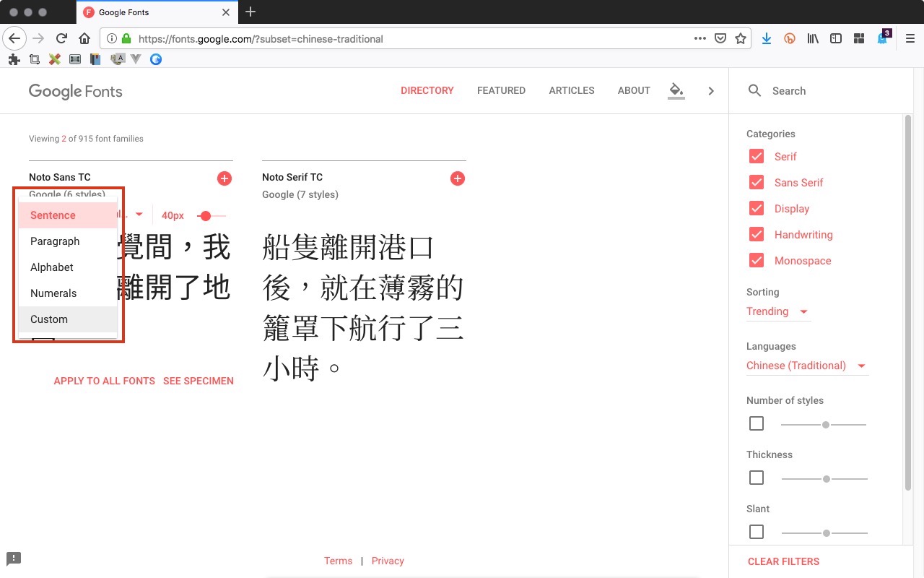Image resolution: width=924 pixels, height=578 pixels.
Task: Open the Trending sorting dropdown
Action: tap(778, 311)
